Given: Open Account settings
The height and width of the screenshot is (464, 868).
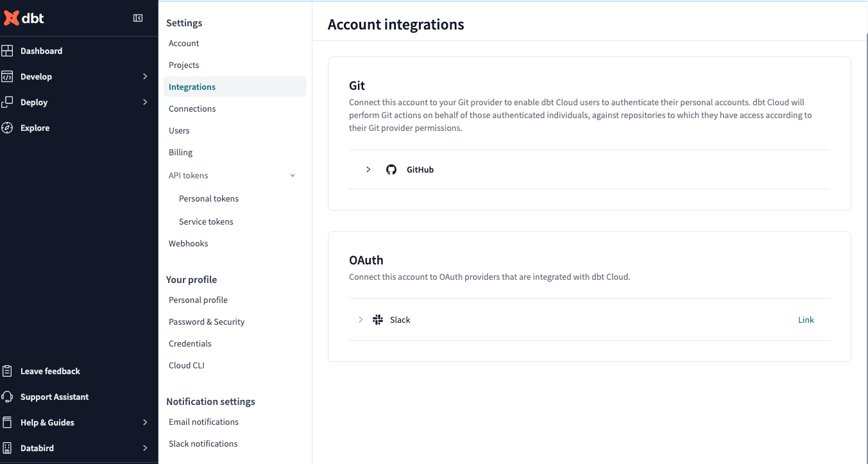Looking at the screenshot, I should pos(184,43).
